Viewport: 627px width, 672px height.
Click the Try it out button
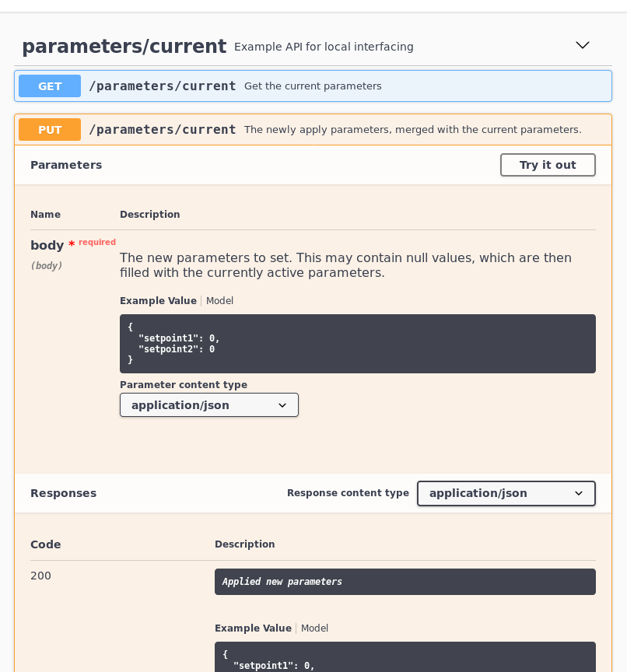548,165
